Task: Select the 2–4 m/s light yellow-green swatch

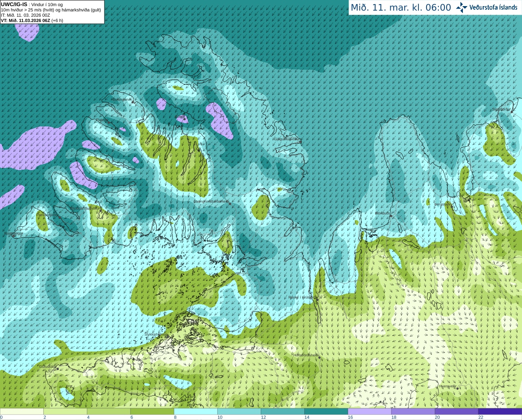Action: (65, 411)
